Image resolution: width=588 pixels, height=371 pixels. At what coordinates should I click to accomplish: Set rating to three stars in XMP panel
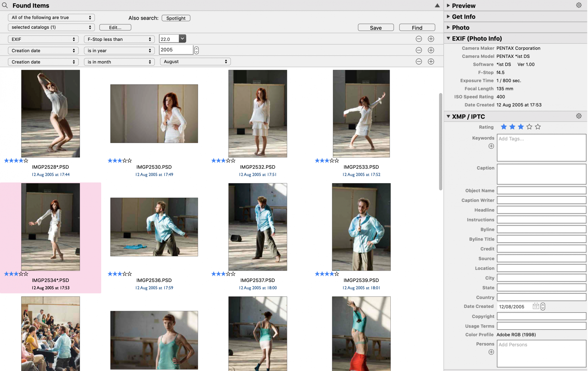point(521,127)
